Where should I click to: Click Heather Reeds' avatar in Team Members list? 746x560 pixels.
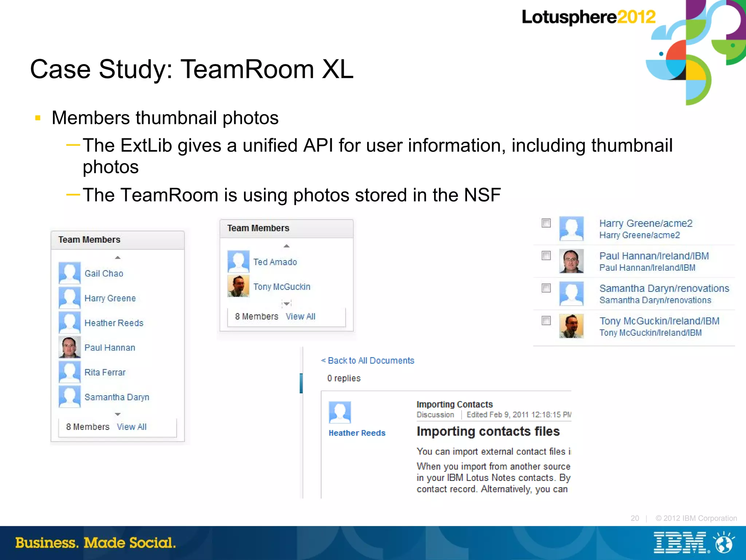(70, 322)
